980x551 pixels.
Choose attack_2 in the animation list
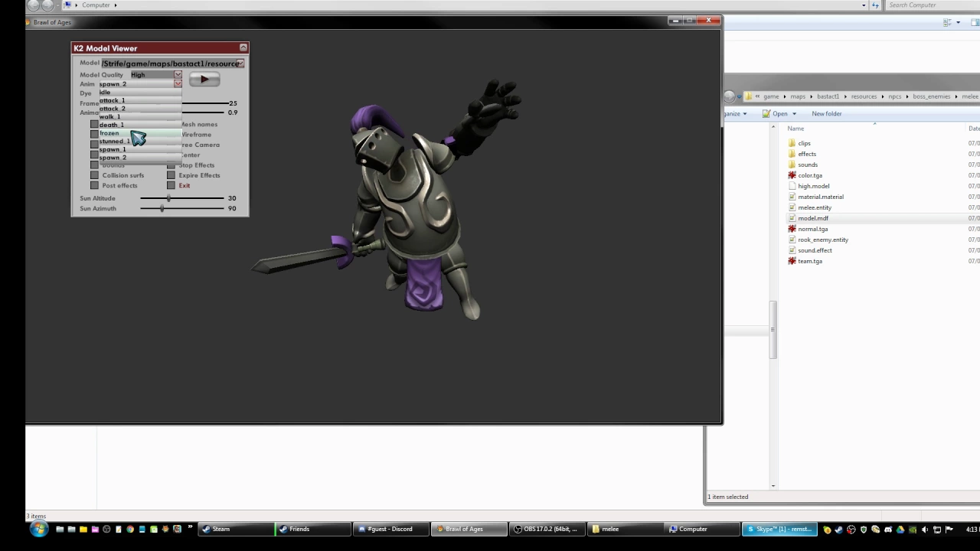pyautogui.click(x=139, y=109)
